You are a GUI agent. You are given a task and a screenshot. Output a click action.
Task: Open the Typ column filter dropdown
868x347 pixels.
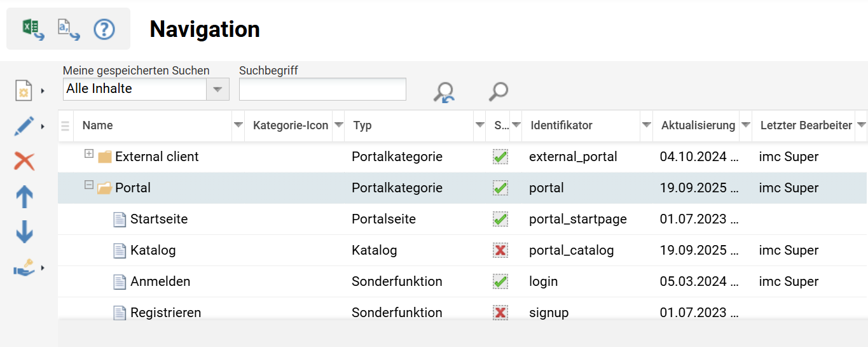(x=479, y=125)
